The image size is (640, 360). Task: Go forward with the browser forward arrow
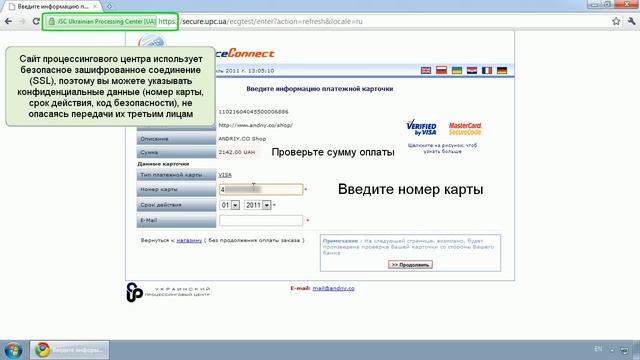tap(22, 21)
